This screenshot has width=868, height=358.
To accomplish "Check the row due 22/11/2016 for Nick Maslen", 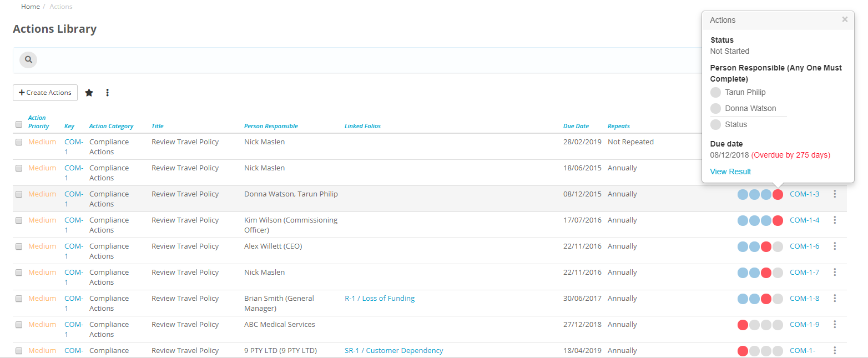I will (x=19, y=273).
